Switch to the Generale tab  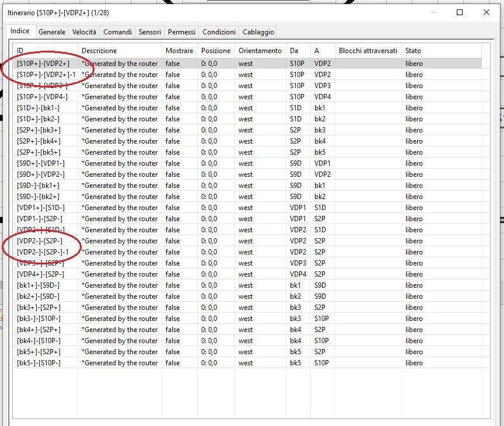coord(52,32)
